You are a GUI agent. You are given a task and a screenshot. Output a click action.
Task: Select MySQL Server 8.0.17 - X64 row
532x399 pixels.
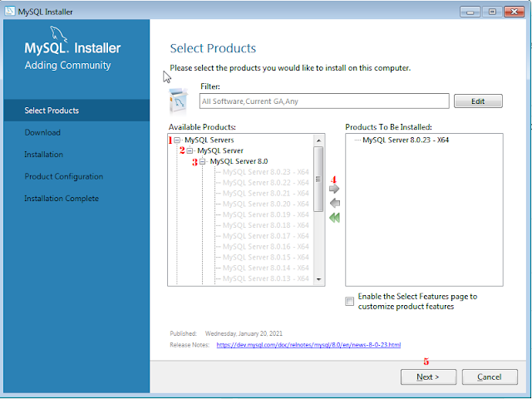pos(266,236)
